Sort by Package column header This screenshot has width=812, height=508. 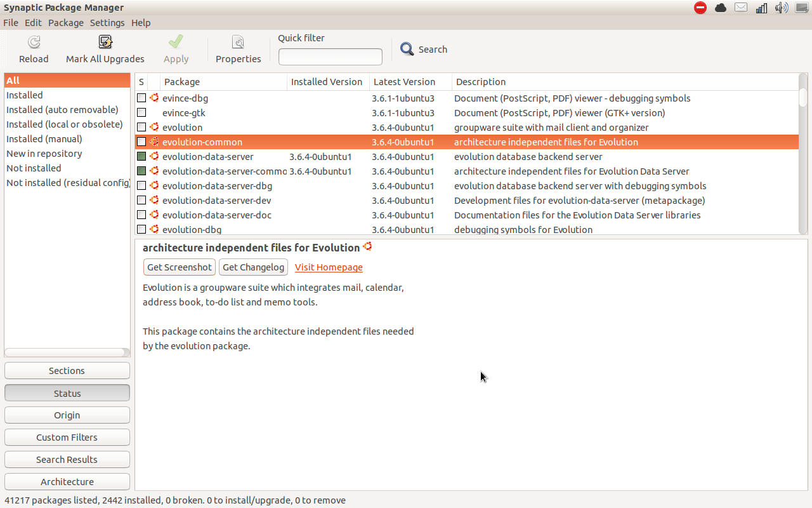223,82
